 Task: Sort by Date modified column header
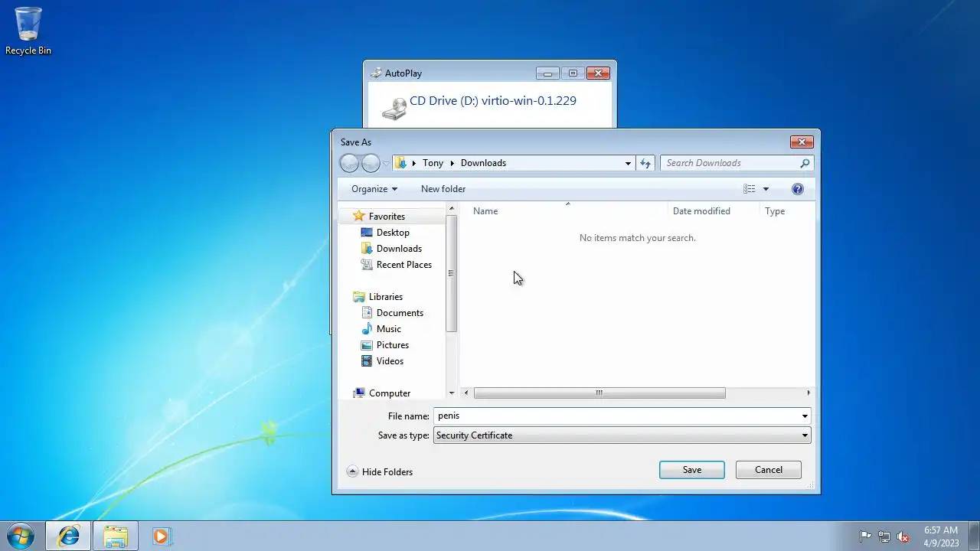pos(701,211)
